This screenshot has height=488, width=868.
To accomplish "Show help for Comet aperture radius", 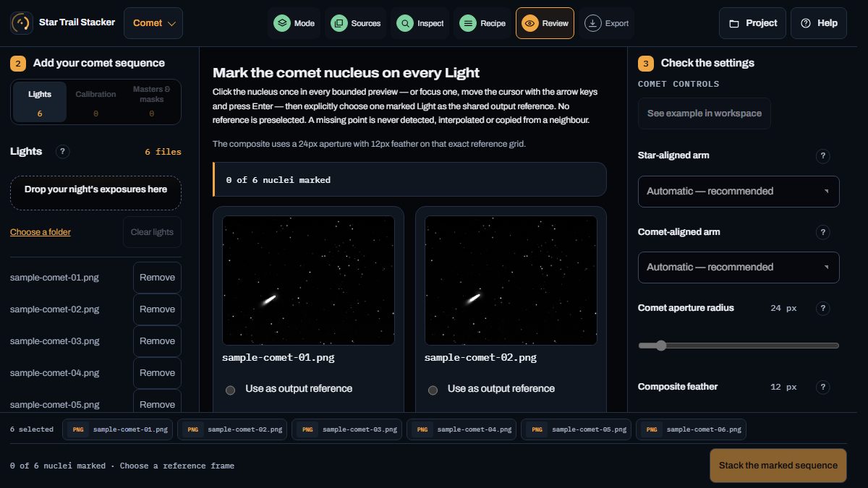I will (x=822, y=309).
